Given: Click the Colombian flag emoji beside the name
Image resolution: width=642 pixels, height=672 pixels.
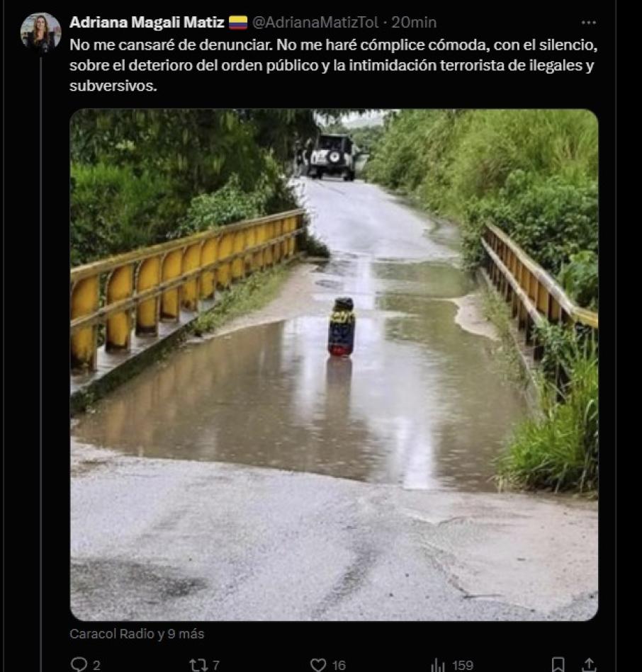Looking at the screenshot, I should [x=238, y=23].
